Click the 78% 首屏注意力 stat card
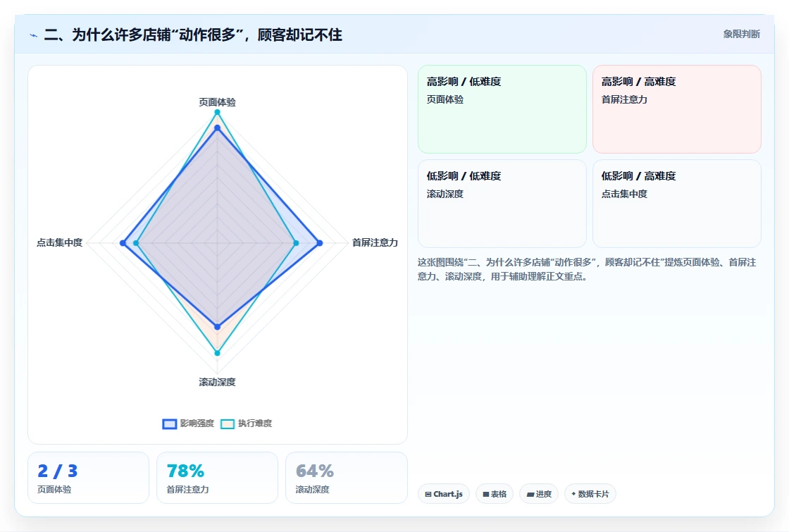The width and height of the screenshot is (789, 532). click(x=218, y=478)
